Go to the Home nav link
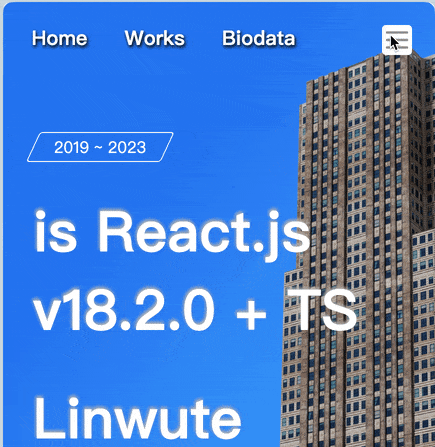The width and height of the screenshot is (435, 447). pos(60,38)
